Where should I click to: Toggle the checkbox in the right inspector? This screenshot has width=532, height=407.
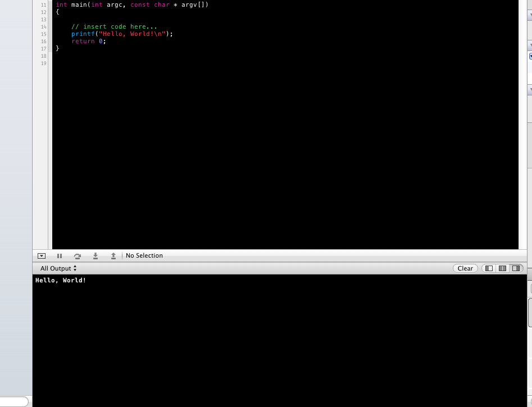pyautogui.click(x=530, y=56)
